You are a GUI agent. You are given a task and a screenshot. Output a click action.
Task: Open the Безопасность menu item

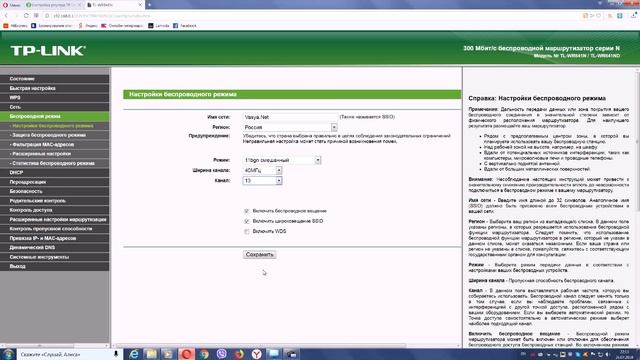[x=55, y=191]
